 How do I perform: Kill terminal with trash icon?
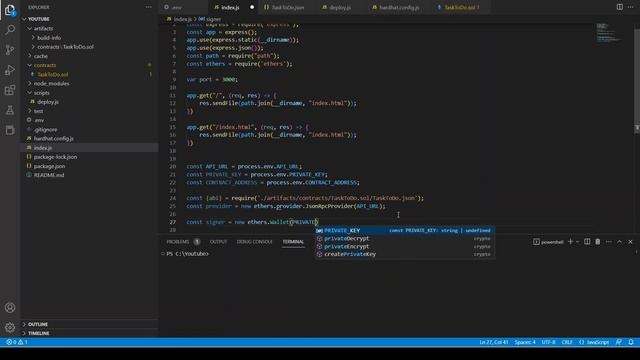click(x=598, y=242)
